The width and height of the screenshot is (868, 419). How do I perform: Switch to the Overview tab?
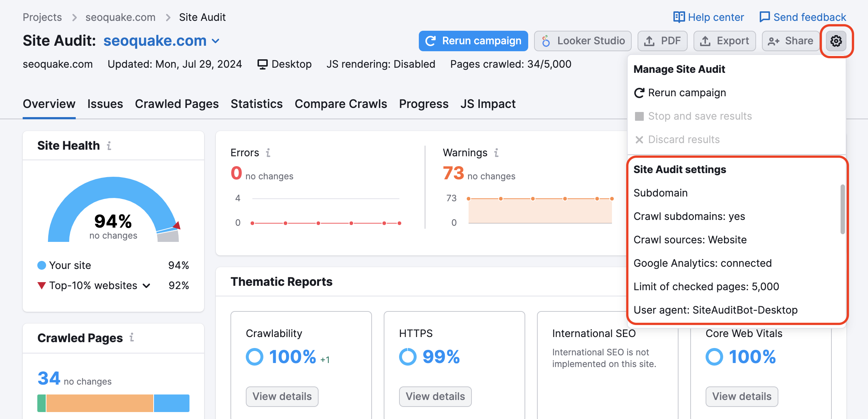pos(49,104)
